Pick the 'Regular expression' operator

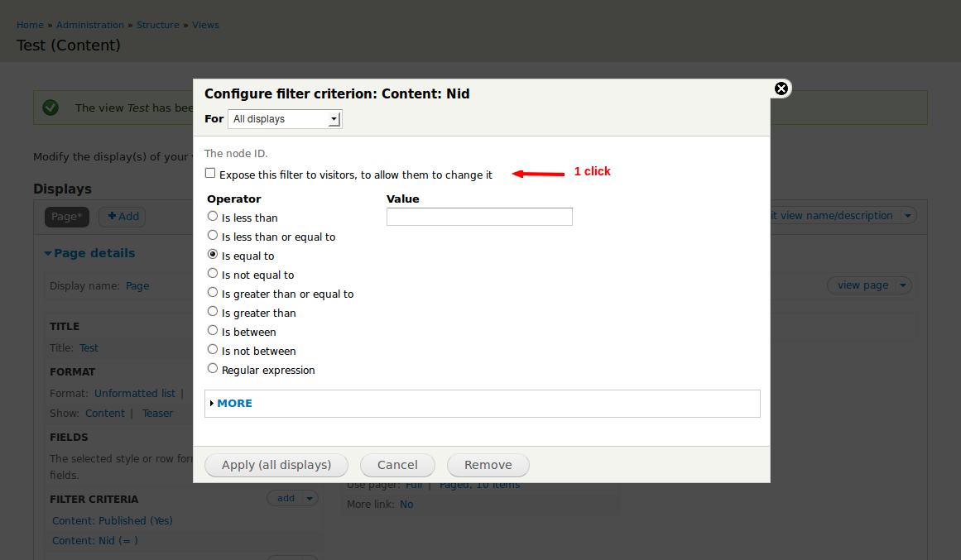coord(213,369)
